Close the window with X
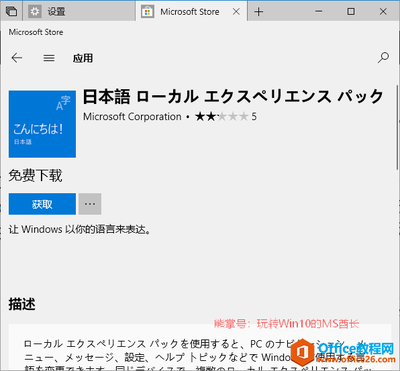This screenshot has width=400, height=371. pyautogui.click(x=383, y=12)
